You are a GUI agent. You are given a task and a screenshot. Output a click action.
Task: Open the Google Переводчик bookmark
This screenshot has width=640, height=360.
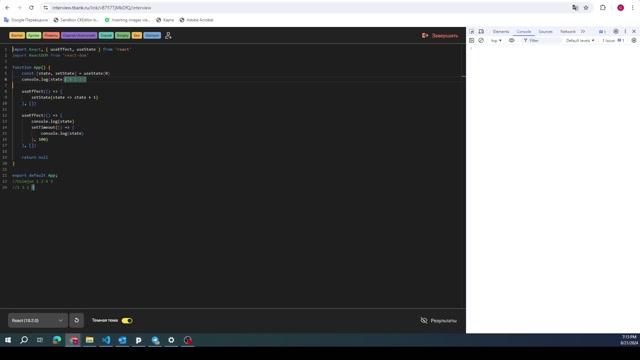pyautogui.click(x=26, y=20)
